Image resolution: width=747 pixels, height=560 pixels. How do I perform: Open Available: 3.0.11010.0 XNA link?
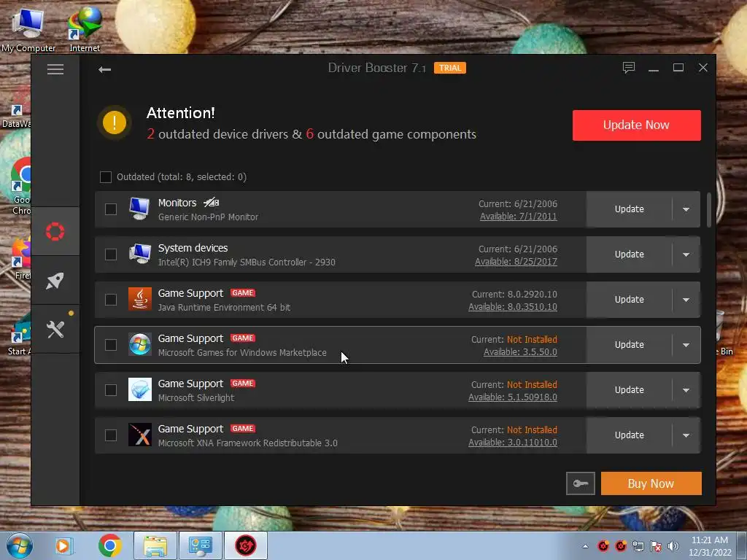pos(513,443)
